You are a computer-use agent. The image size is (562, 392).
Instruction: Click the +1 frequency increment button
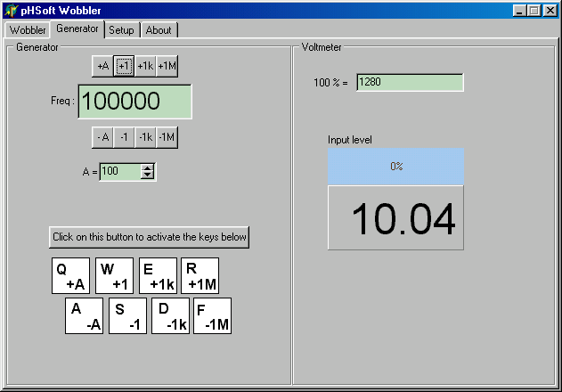[124, 66]
